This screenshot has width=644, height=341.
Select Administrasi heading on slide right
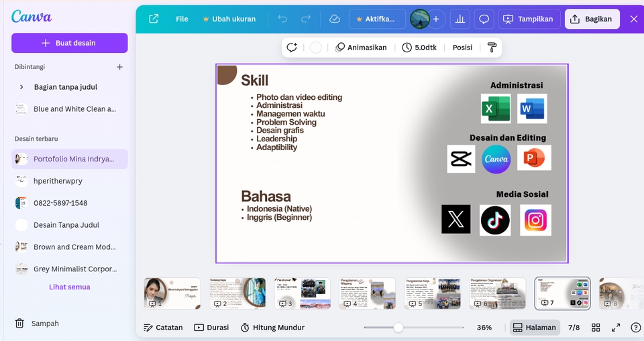coord(517,85)
